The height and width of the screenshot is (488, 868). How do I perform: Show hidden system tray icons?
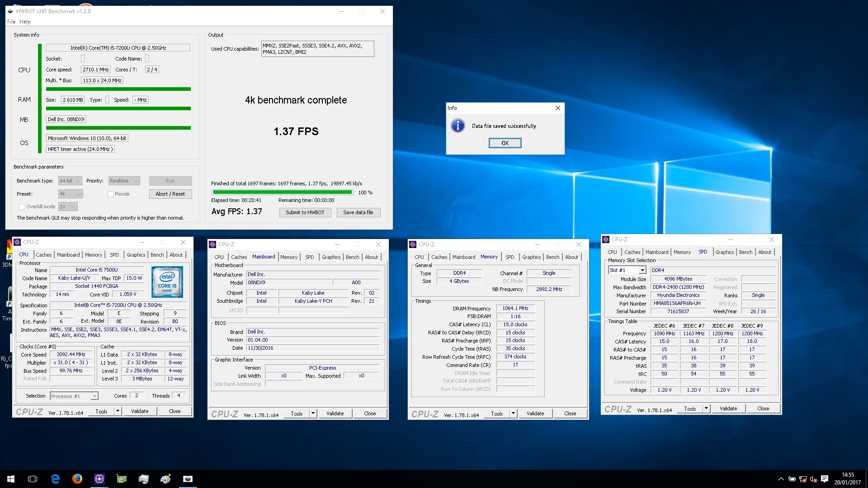(x=781, y=479)
